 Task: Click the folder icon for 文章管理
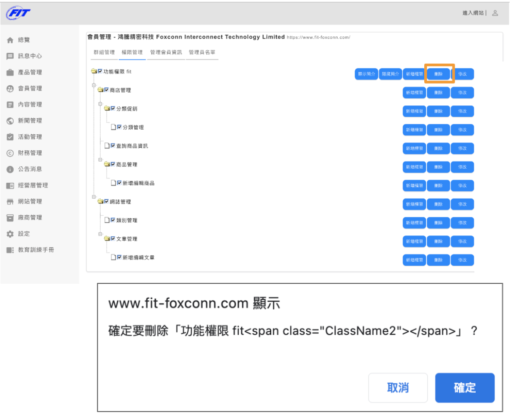(107, 239)
